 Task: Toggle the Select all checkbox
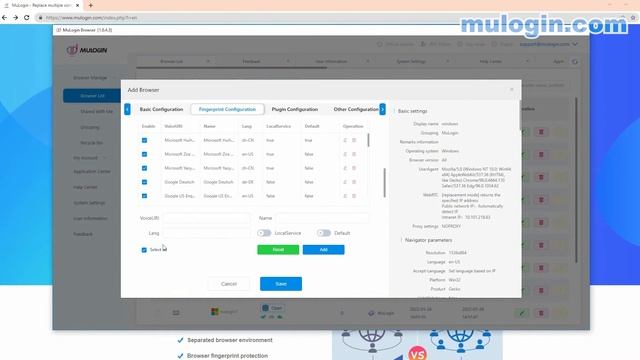[144, 250]
